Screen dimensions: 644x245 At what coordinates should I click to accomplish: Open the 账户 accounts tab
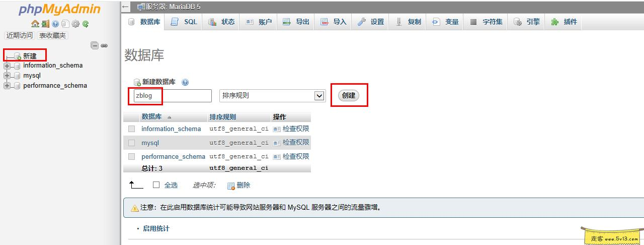click(x=259, y=22)
